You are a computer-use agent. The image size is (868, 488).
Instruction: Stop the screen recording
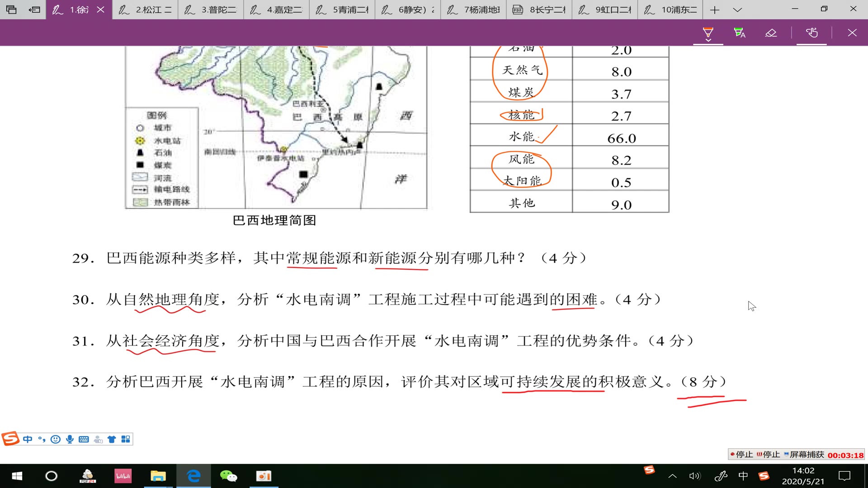coord(741,455)
